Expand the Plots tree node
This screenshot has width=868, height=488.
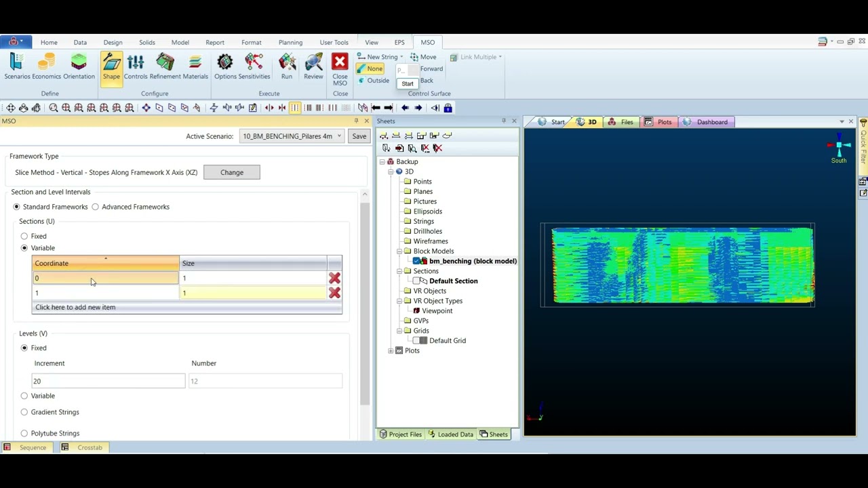point(391,350)
